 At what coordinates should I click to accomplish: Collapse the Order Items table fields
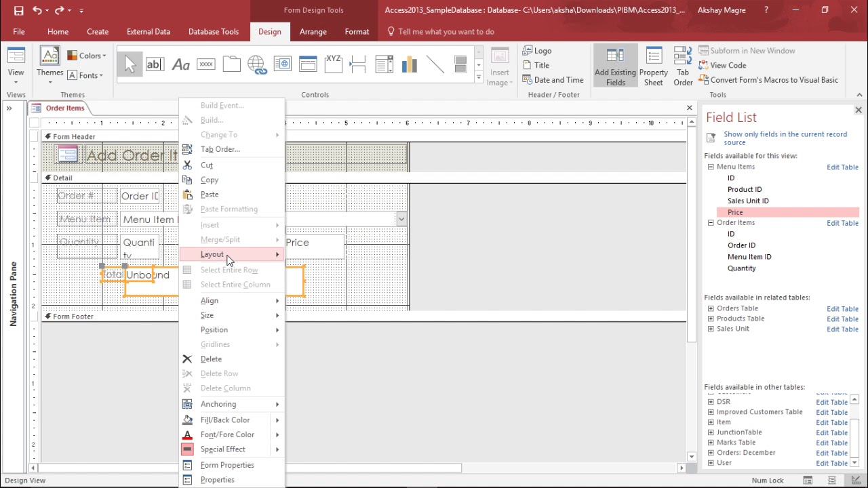(x=711, y=223)
